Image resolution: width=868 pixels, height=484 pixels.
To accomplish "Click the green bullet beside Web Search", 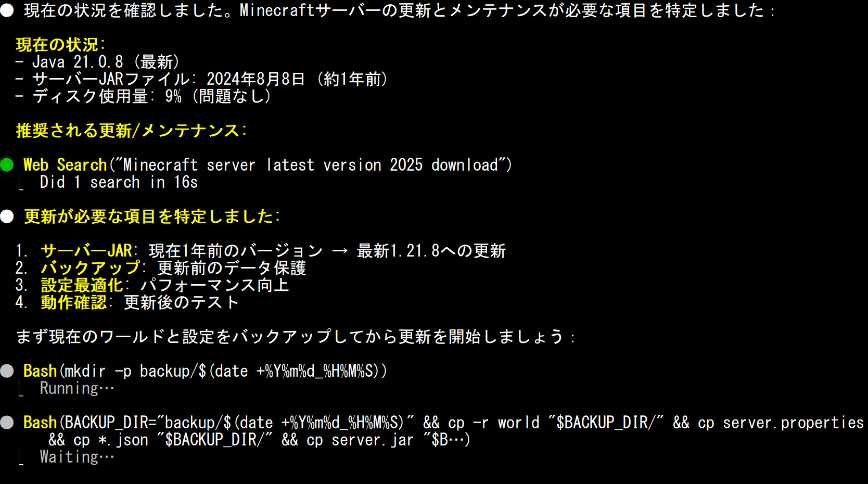I will click(7, 165).
